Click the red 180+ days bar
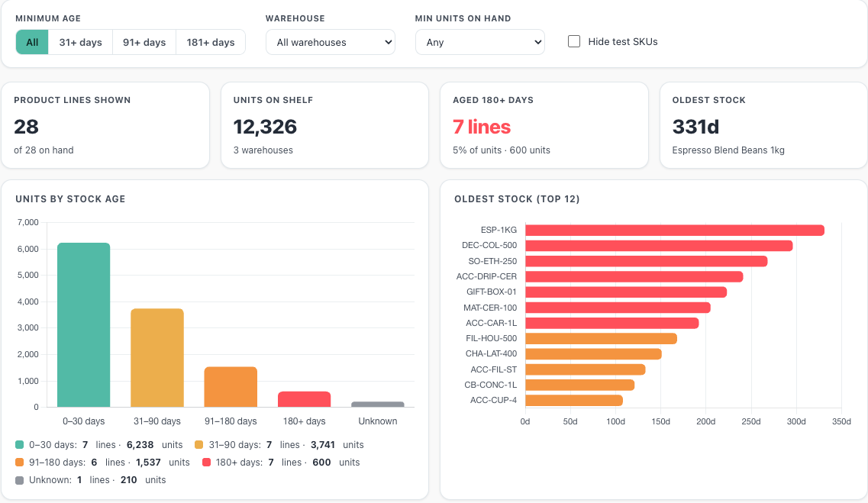 coord(305,399)
